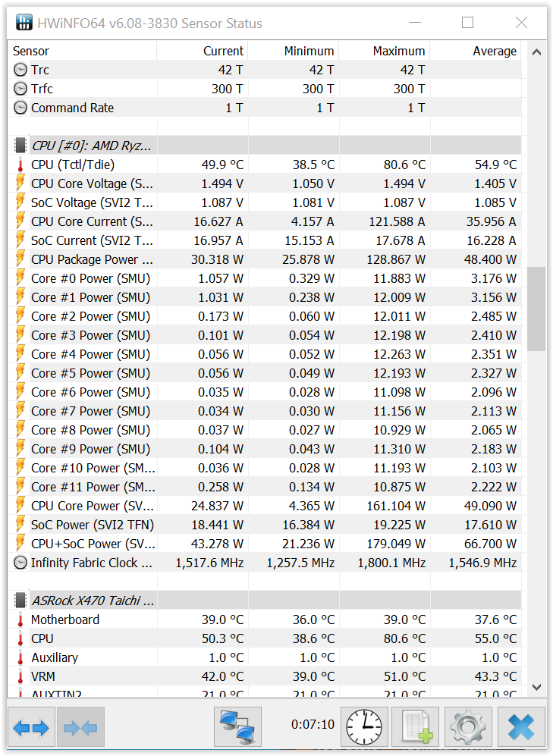Viewport: 553px width, 756px height.
Task: Click the ASRock X470 Taichi chip icon
Action: [x=20, y=601]
